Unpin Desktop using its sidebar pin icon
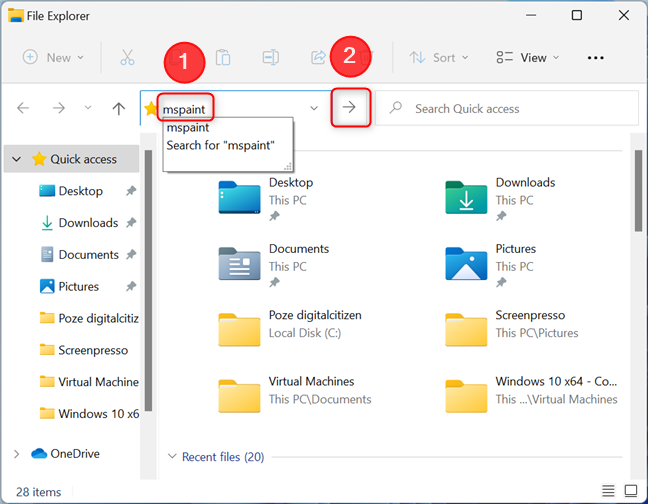This screenshot has height=504, width=648. (131, 191)
